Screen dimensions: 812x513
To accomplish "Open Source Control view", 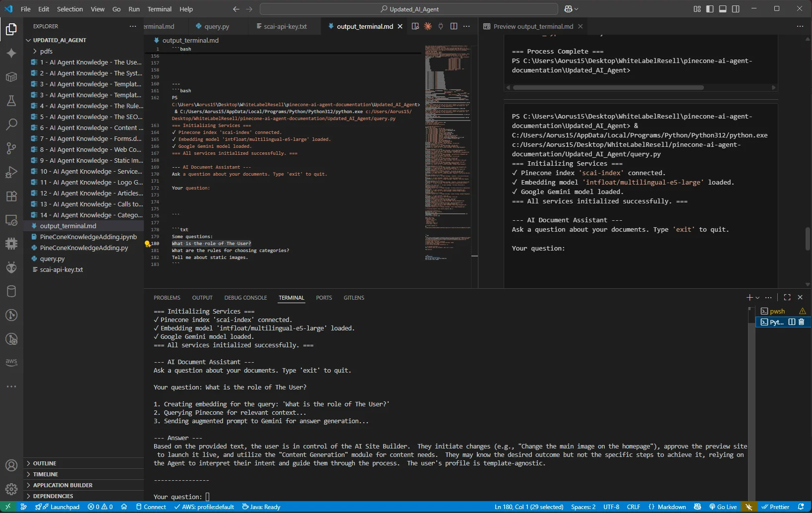I will pyautogui.click(x=11, y=148).
